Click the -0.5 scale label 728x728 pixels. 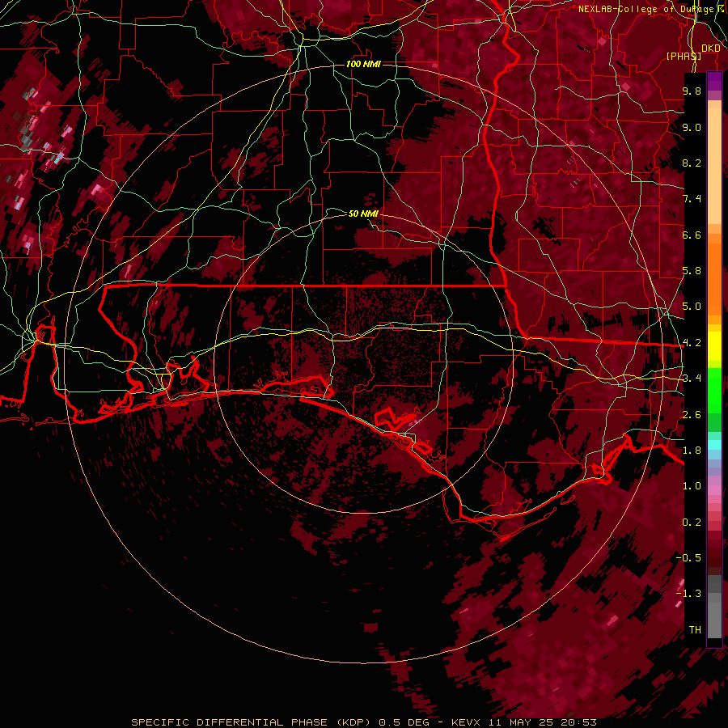[x=688, y=558]
